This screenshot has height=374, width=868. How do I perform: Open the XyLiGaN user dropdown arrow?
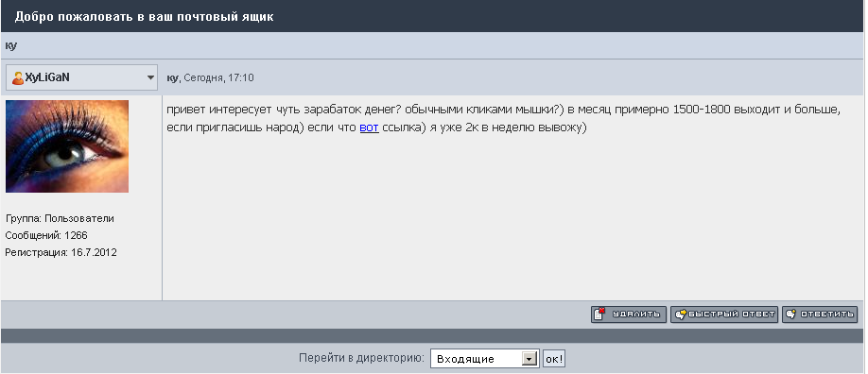(150, 78)
